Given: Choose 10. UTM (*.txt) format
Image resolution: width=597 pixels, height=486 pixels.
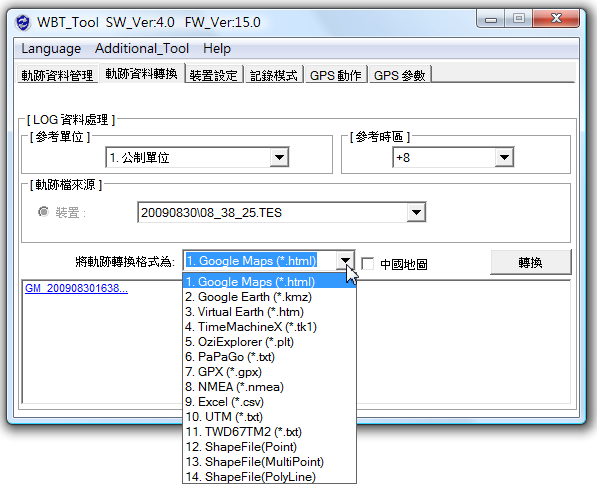Looking at the screenshot, I should coord(270,416).
